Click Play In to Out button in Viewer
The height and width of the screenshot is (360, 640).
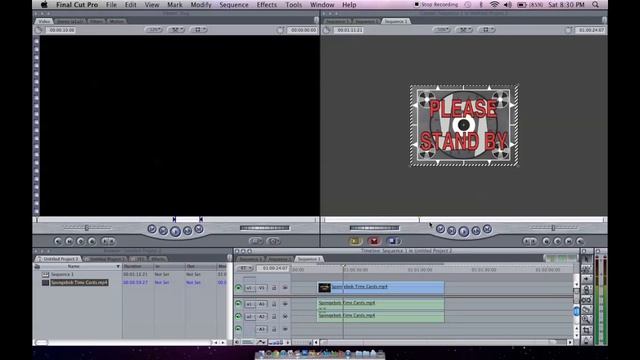pyautogui.click(x=163, y=231)
